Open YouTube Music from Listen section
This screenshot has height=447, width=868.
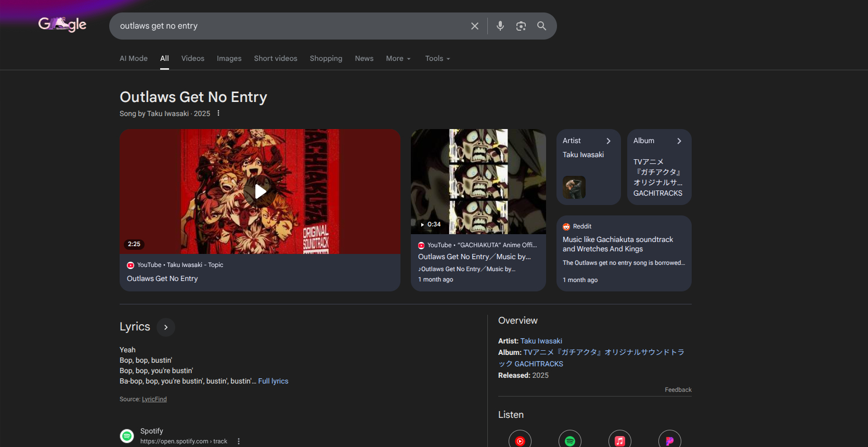(520, 440)
